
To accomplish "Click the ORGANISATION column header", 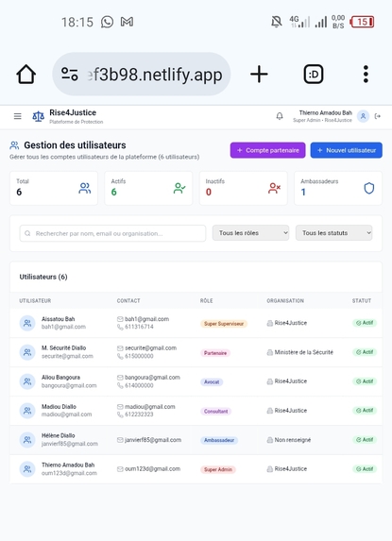I will (x=285, y=301).
